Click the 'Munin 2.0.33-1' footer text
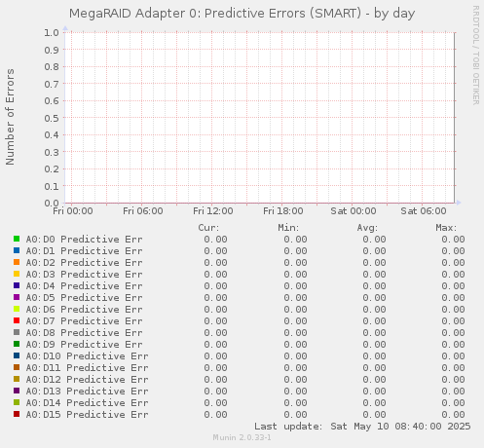The height and width of the screenshot is (448, 484). pyautogui.click(x=242, y=437)
